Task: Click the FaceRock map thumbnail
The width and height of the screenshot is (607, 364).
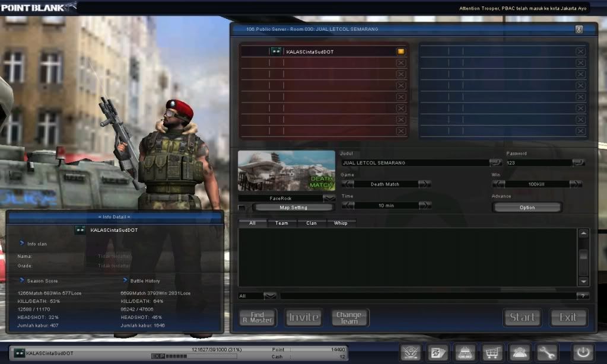Action: (287, 171)
